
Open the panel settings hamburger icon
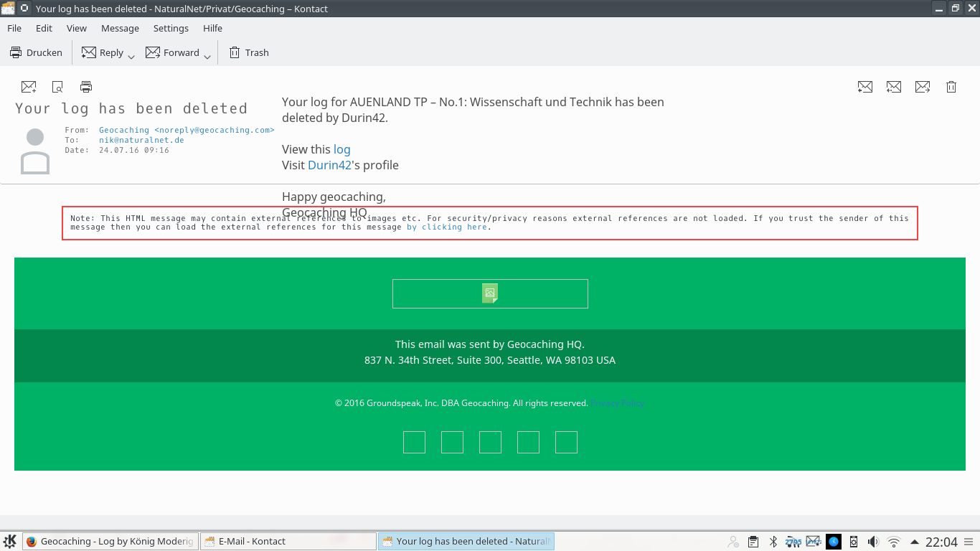click(969, 542)
